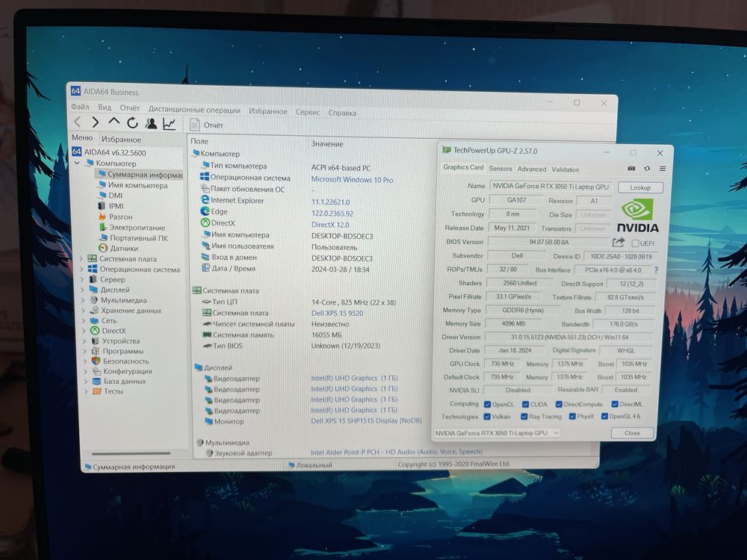
Task: Toggle the DirectML checkbox
Action: (615, 404)
